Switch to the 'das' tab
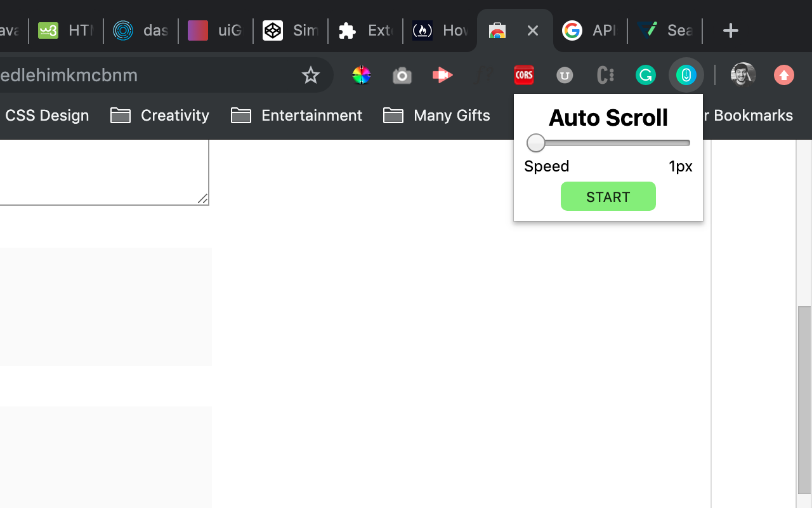 141,30
